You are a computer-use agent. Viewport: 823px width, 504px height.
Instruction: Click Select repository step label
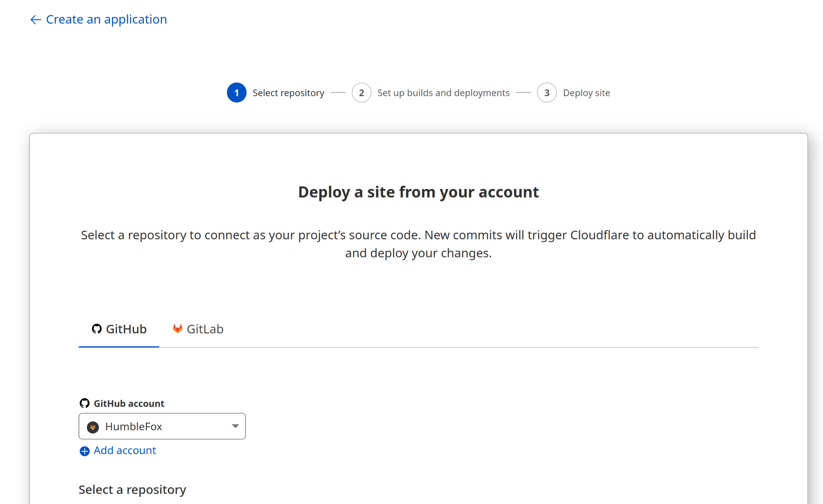pyautogui.click(x=288, y=93)
